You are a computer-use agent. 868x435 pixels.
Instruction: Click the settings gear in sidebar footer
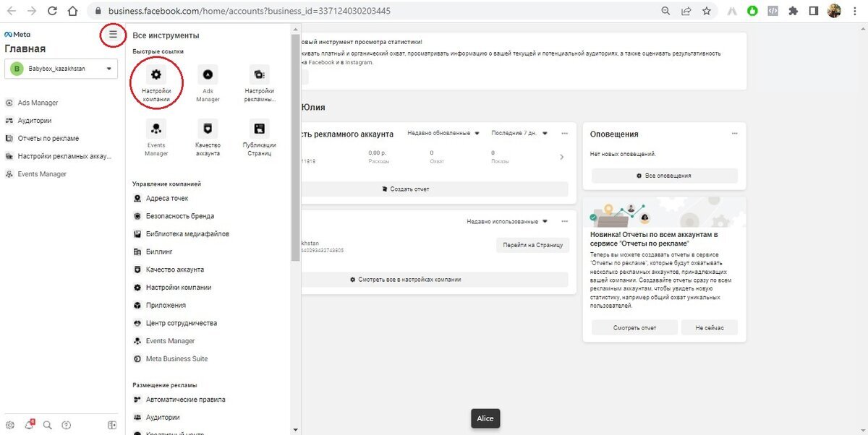click(10, 425)
